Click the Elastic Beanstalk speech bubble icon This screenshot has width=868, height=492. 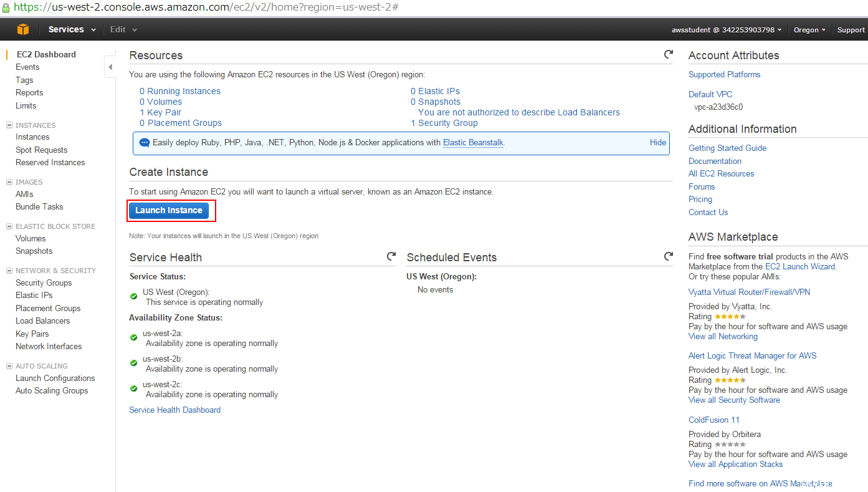point(145,143)
